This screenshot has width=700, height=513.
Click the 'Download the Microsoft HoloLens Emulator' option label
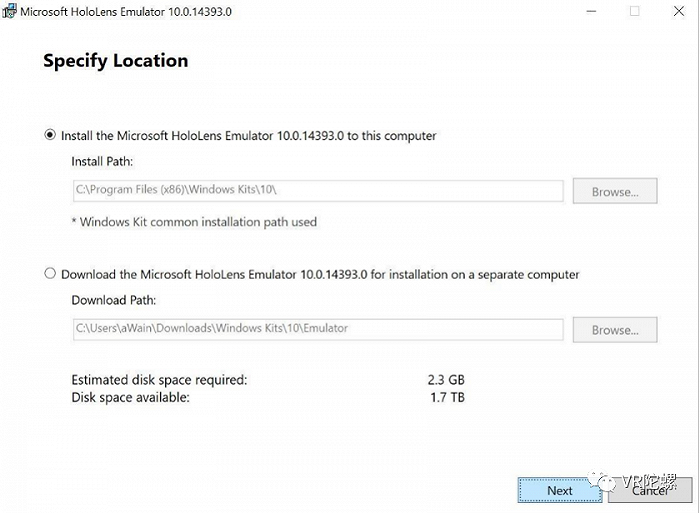pos(320,274)
